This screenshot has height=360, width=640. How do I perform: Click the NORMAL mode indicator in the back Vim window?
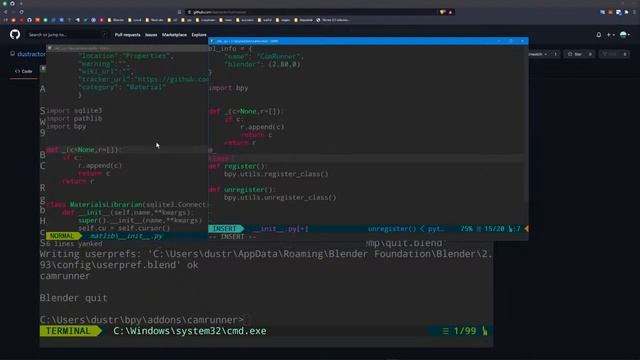coord(62,236)
